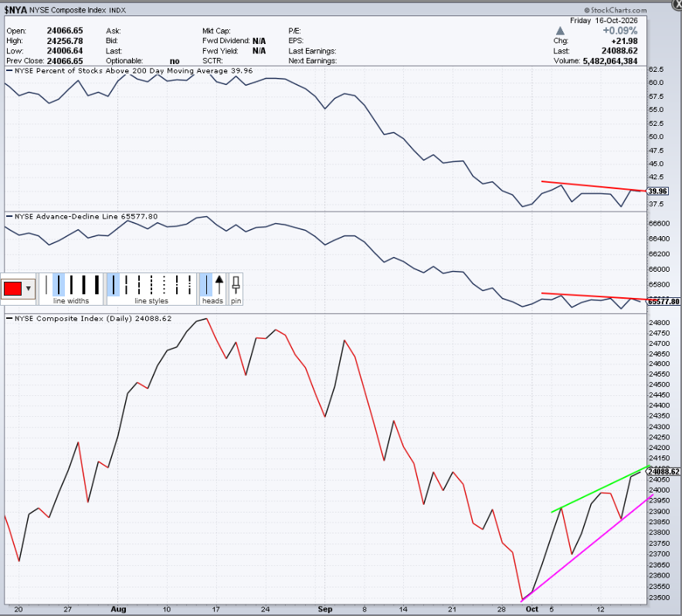
Task: Click the Chg value +21.98
Action: tap(625, 41)
